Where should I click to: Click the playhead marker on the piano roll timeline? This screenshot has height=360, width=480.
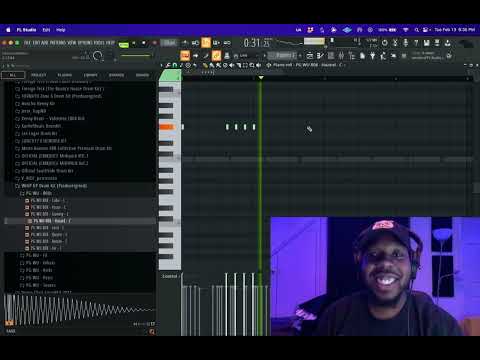point(261,78)
